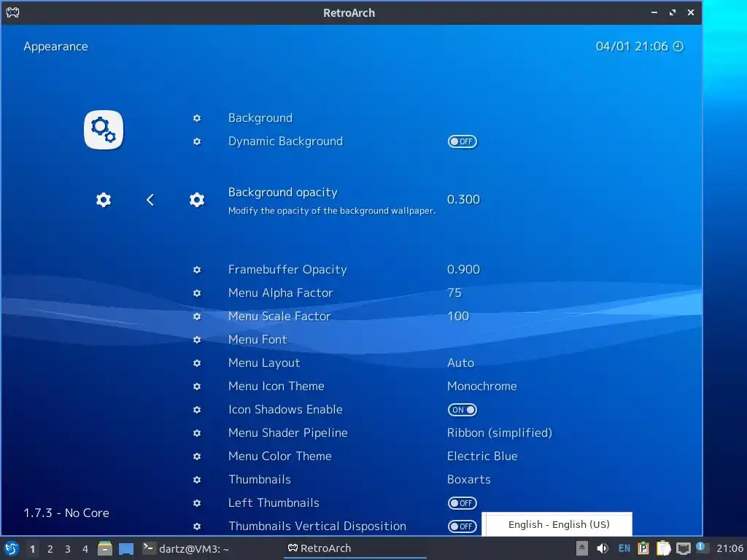Adjust the Framebuffer Opacity 0.900 value
The width and height of the screenshot is (747, 560).
tap(463, 270)
